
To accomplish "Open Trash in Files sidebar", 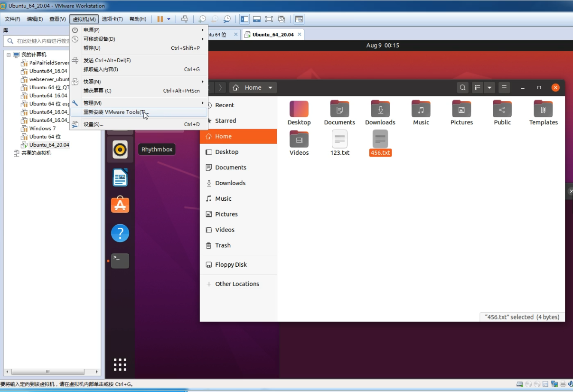I will 238,245.
